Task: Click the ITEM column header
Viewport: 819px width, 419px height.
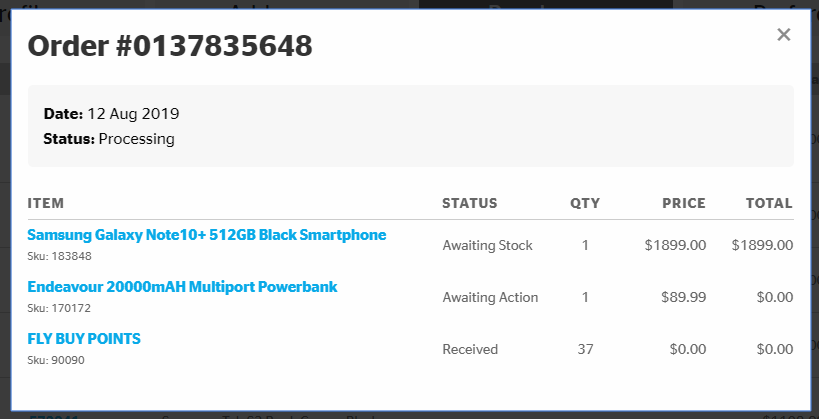Action: point(46,203)
